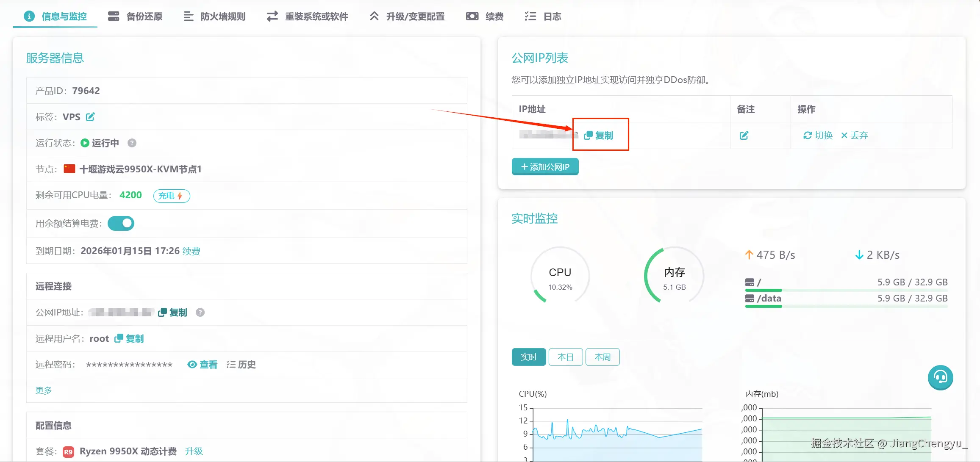This screenshot has width=980, height=462.
Task: Reveal the remote password with 查看
Action: click(x=203, y=365)
